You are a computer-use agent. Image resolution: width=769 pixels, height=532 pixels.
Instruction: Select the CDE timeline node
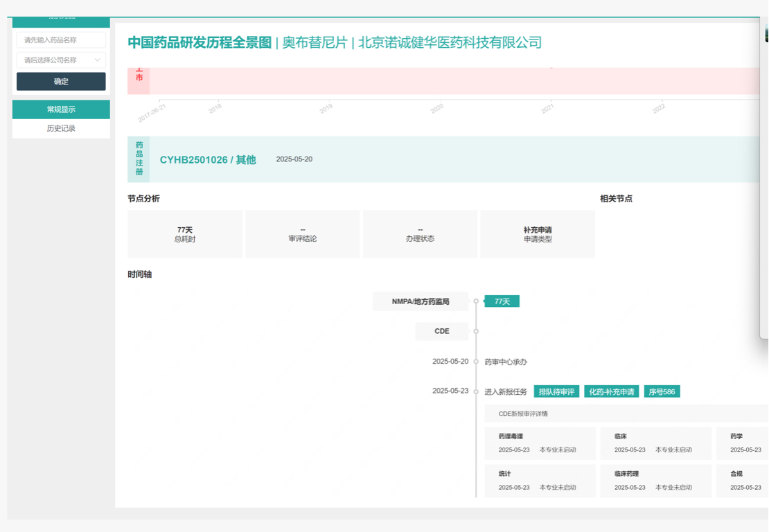pos(441,331)
